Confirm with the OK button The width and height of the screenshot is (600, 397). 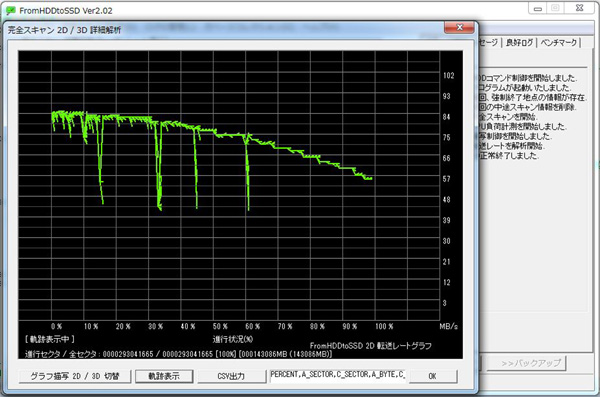tap(433, 376)
